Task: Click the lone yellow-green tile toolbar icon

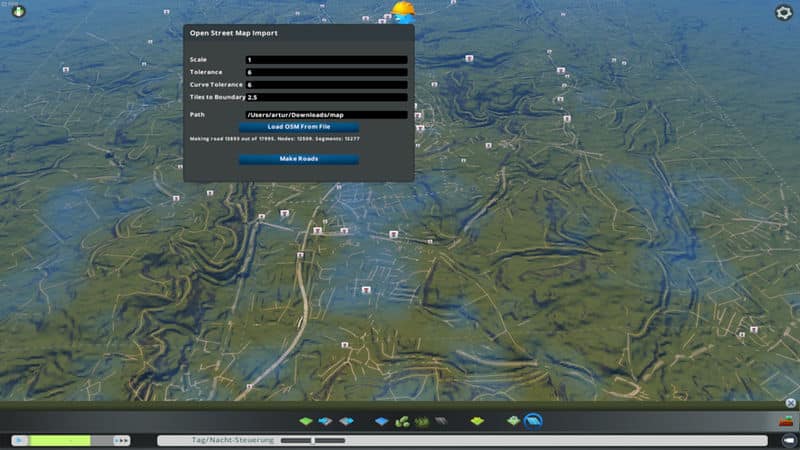Action: pyautogui.click(x=477, y=421)
